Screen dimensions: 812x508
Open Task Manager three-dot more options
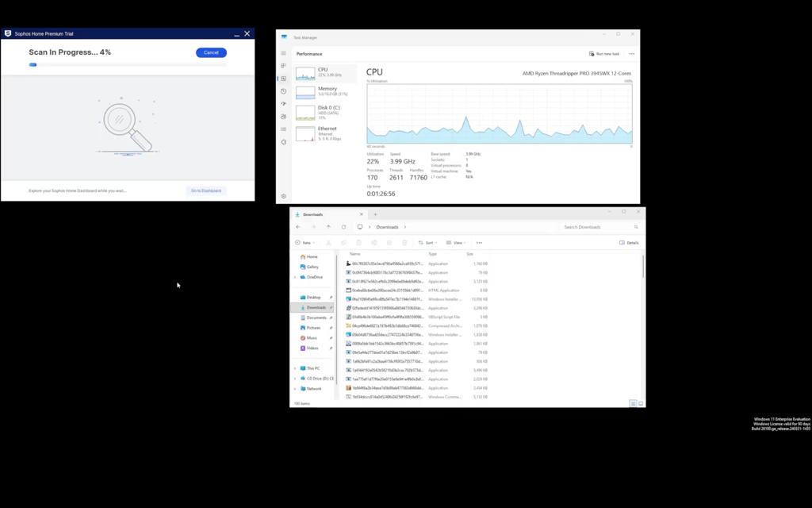click(632, 54)
